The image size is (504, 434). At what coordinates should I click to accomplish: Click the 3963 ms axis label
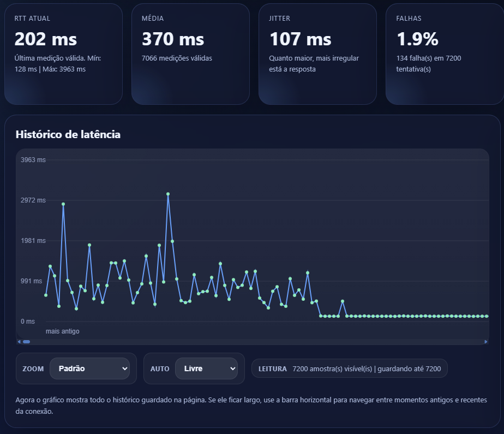33,160
